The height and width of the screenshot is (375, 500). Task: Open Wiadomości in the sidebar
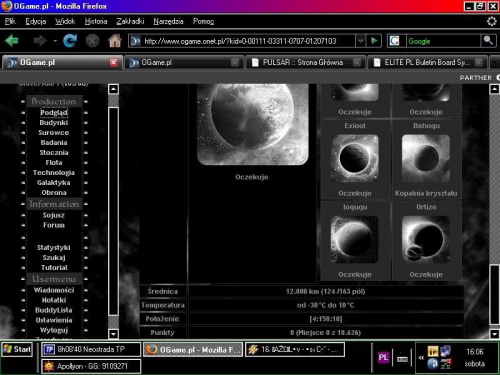click(54, 290)
